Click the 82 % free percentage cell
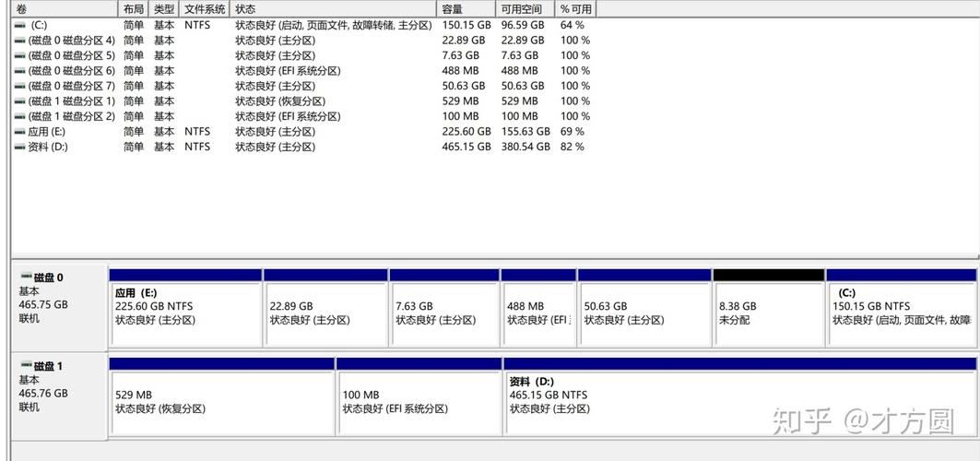Viewport: 980px width, 461px height. (x=572, y=148)
